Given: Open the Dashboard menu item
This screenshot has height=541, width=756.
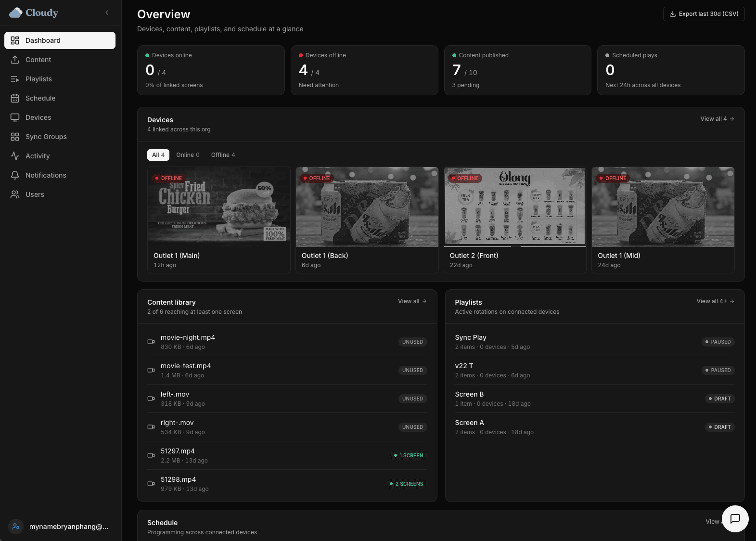Looking at the screenshot, I should click(x=60, y=40).
